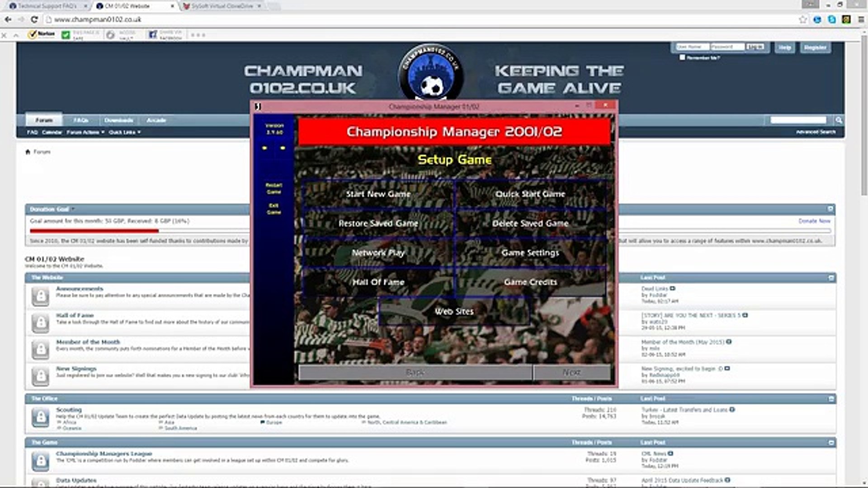Click the forum search magnifier icon

point(839,120)
